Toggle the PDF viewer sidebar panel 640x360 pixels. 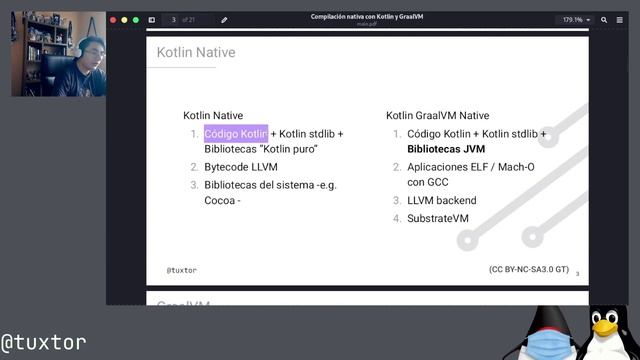tap(152, 20)
